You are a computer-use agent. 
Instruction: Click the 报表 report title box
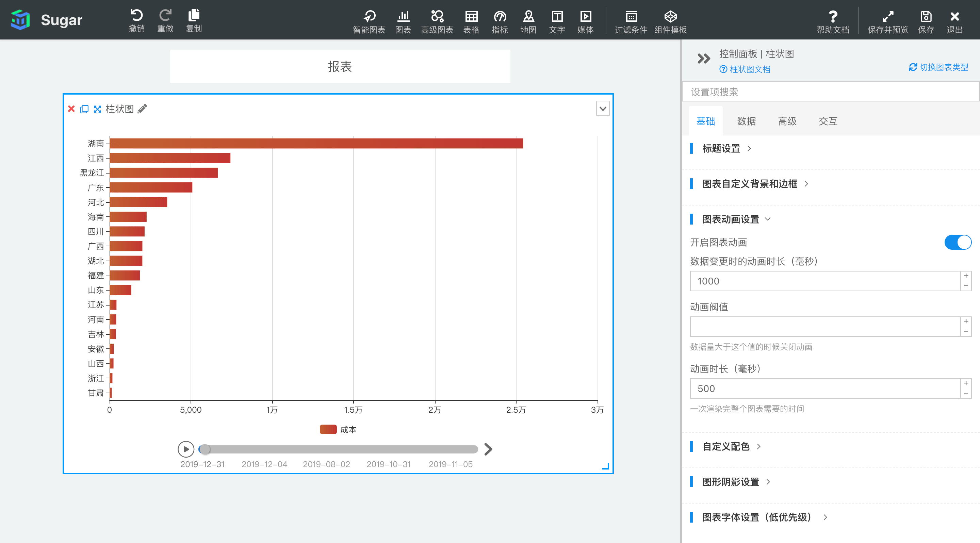(340, 67)
